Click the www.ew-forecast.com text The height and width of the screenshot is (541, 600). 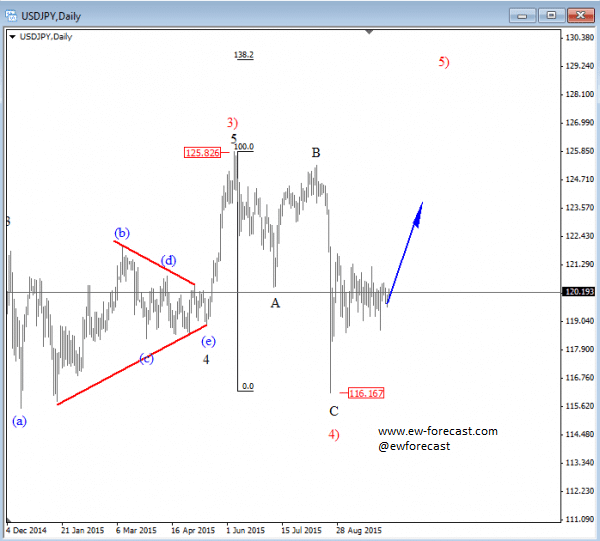[438, 432]
